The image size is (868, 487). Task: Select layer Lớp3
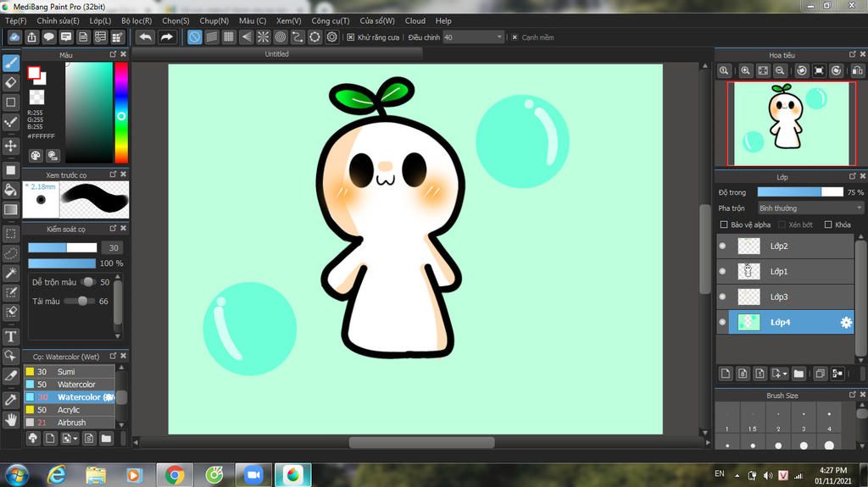[785, 296]
